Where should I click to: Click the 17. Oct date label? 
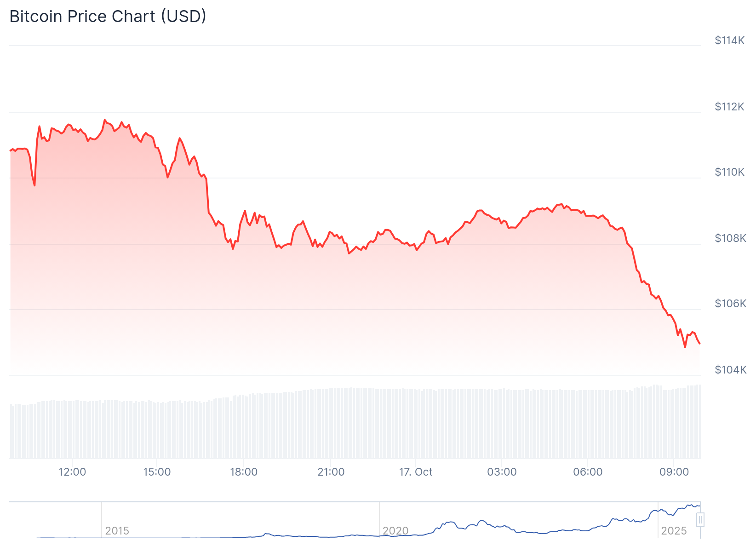[416, 472]
